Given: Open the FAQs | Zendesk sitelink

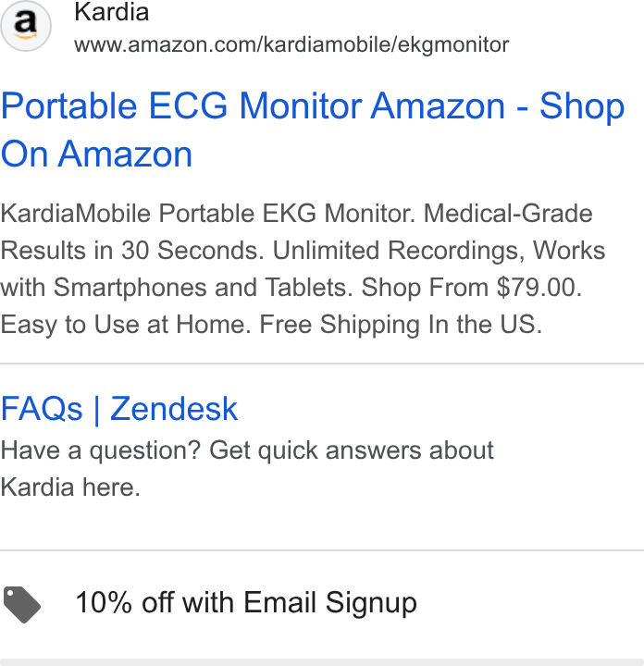Looking at the screenshot, I should click(x=119, y=409).
